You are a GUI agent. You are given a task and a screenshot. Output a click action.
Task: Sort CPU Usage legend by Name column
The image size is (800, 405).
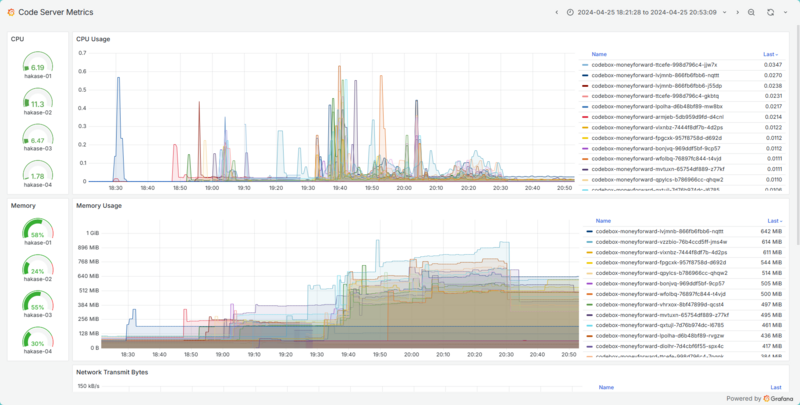[x=599, y=54]
